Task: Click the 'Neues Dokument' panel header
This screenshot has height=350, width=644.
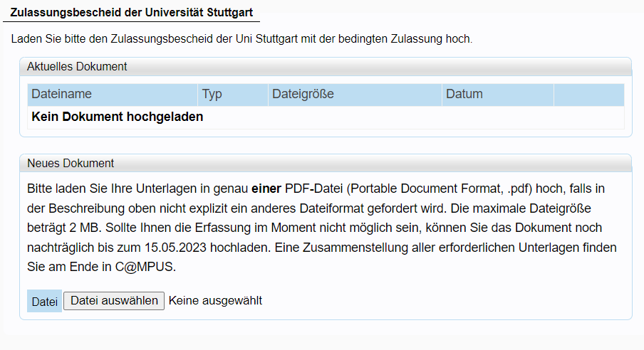Action: tap(326, 164)
